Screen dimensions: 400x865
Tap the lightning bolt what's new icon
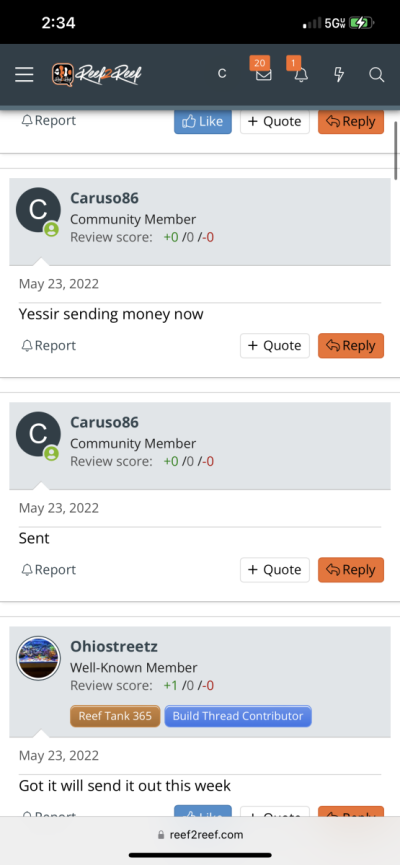(x=339, y=74)
